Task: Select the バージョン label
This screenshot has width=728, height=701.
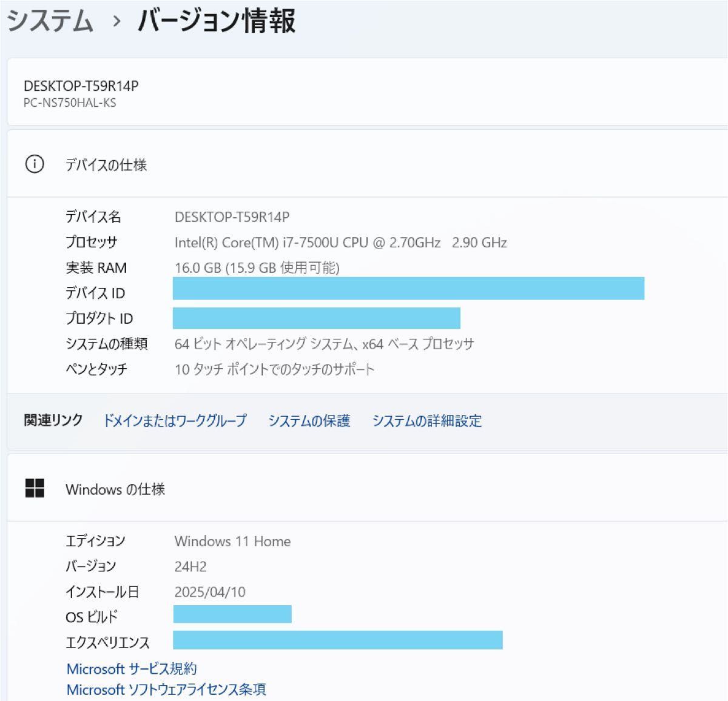Action: [90, 566]
